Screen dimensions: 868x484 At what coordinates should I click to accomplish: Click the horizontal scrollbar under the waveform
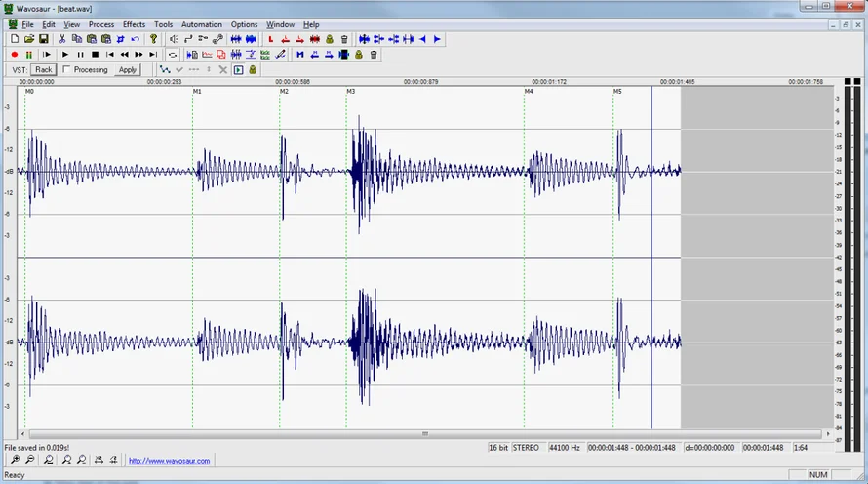424,434
